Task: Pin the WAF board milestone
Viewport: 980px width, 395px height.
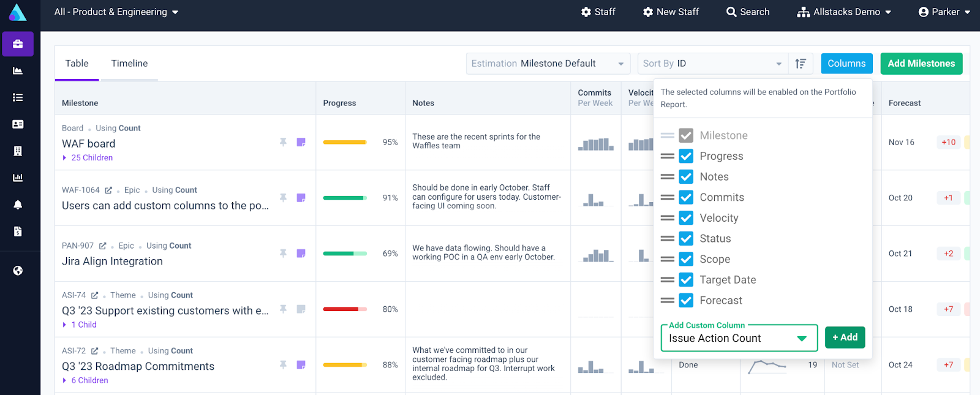Action: (283, 142)
